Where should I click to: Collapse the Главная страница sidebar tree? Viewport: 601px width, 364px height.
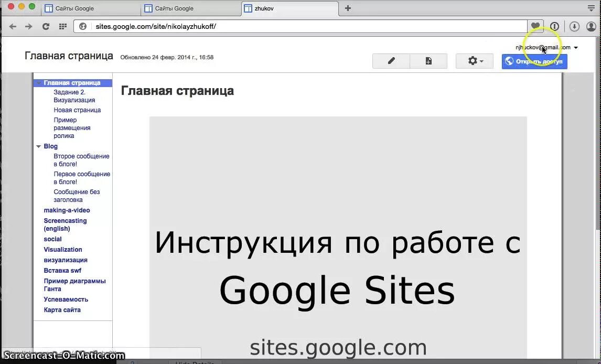tap(39, 83)
